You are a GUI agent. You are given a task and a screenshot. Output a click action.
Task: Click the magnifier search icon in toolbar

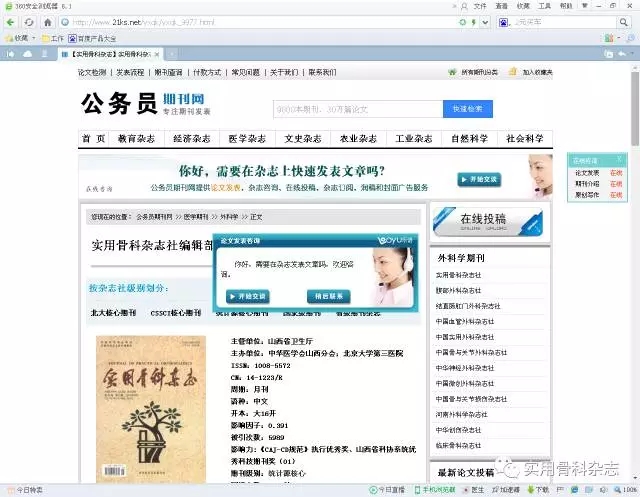coord(623,22)
